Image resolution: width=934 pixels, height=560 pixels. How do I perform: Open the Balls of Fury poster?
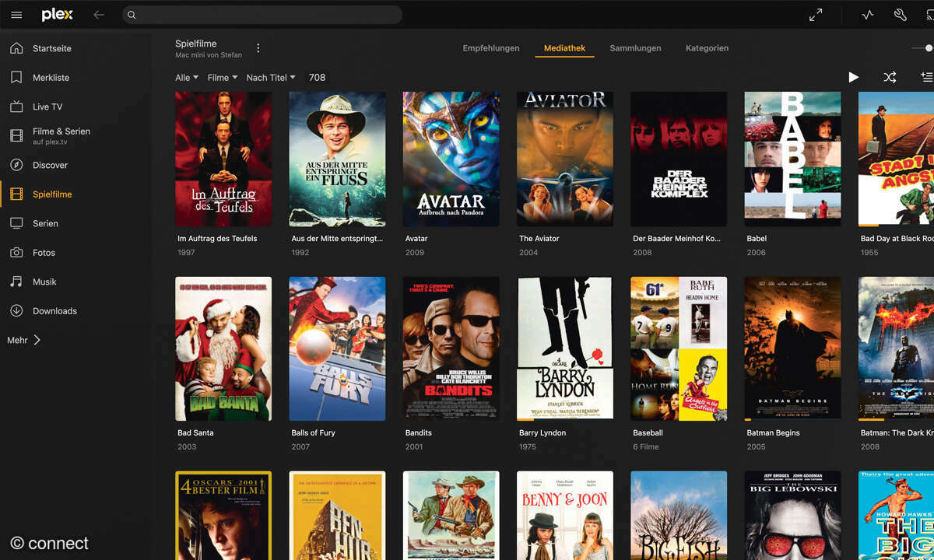pos(337,348)
